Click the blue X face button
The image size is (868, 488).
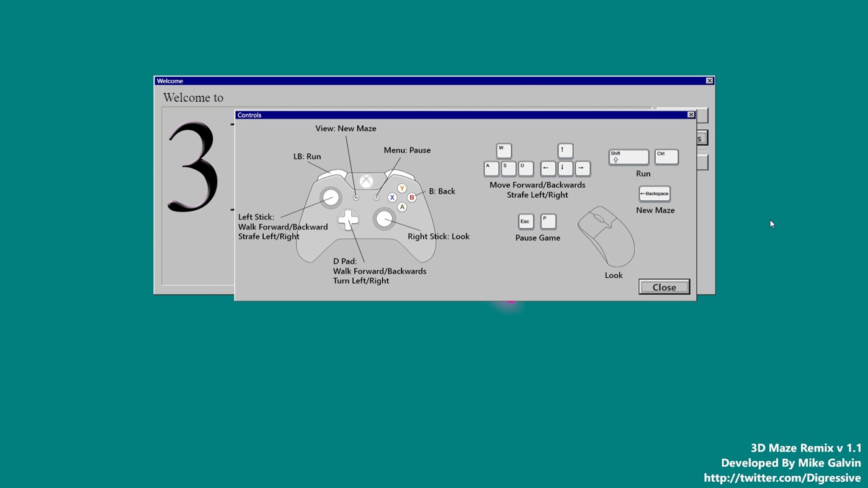(x=391, y=197)
